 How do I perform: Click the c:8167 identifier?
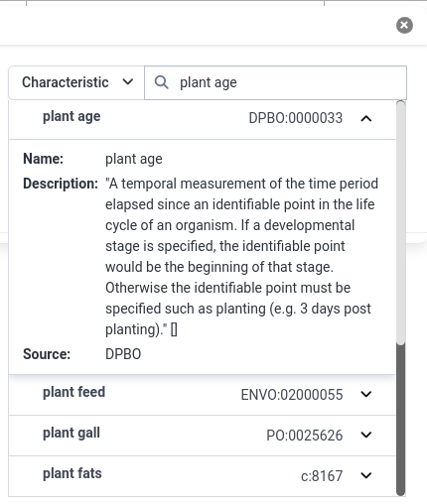(322, 476)
